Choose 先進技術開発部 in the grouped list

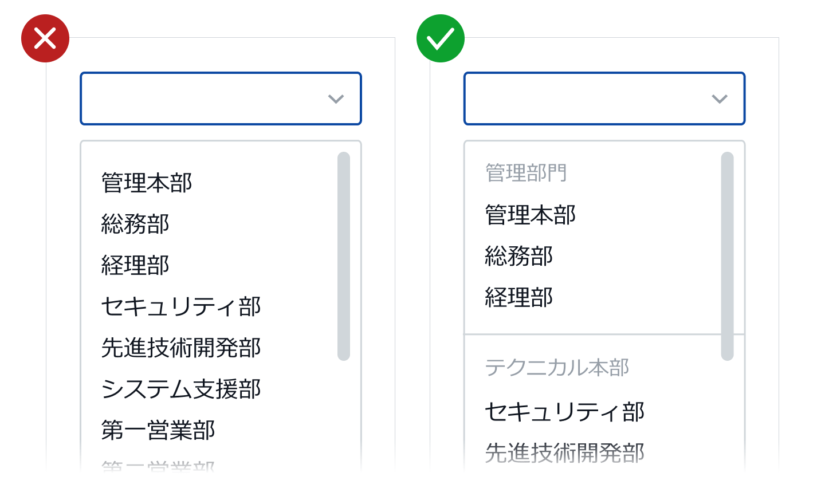565,453
